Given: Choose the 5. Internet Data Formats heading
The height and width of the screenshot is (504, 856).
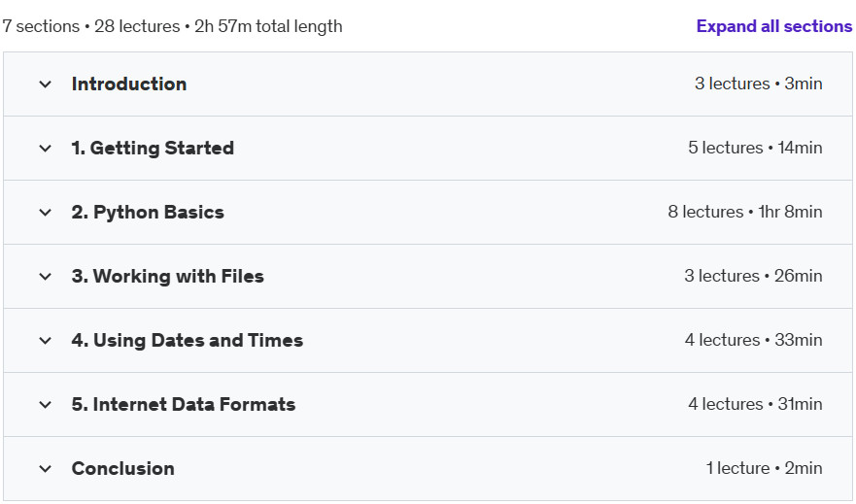Looking at the screenshot, I should tap(184, 404).
